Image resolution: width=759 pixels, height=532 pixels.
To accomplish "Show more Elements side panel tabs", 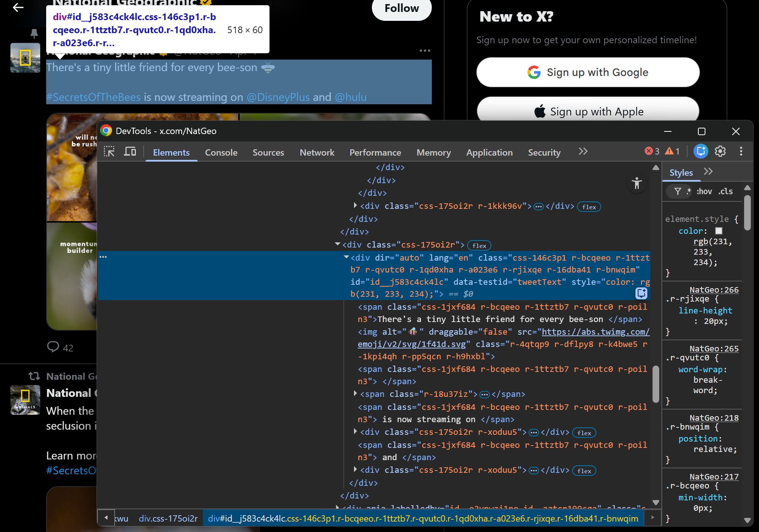I will pos(708,172).
